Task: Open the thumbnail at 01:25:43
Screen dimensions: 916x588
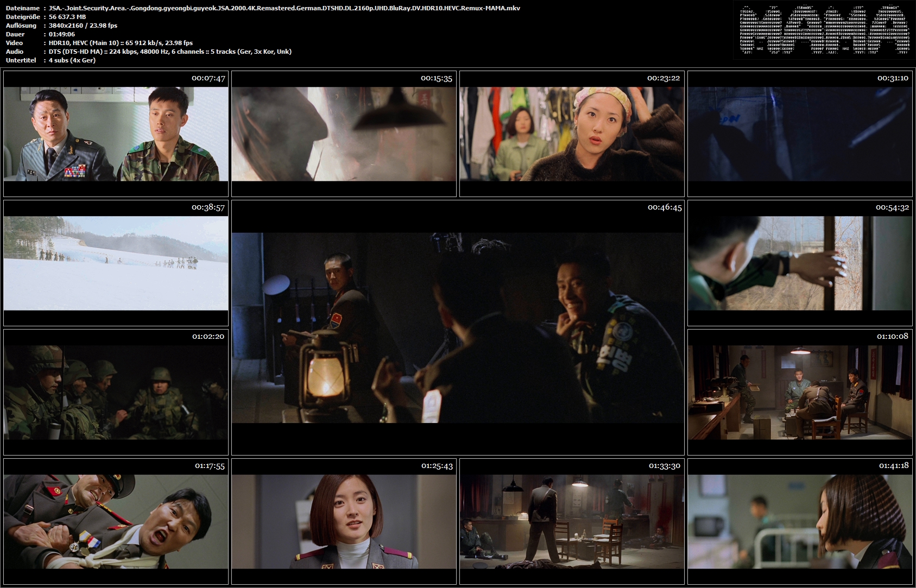Action: (344, 521)
